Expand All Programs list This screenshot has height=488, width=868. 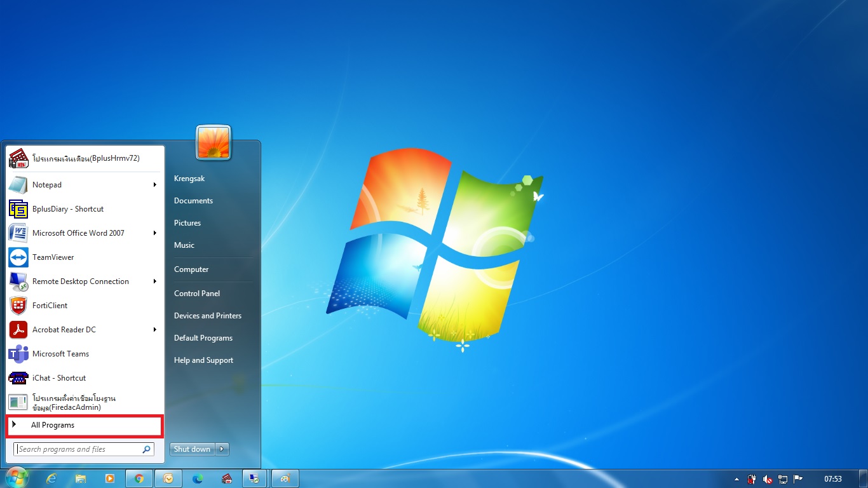84,426
